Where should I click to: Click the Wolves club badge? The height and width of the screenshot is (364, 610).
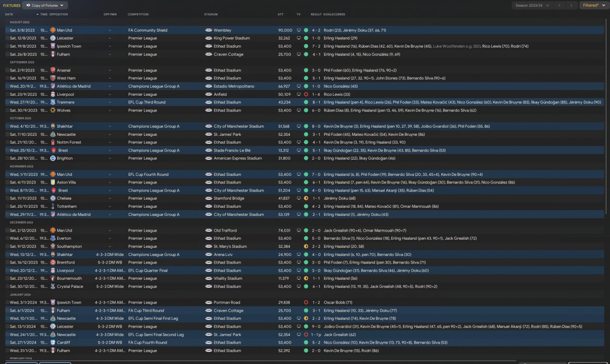53,110
